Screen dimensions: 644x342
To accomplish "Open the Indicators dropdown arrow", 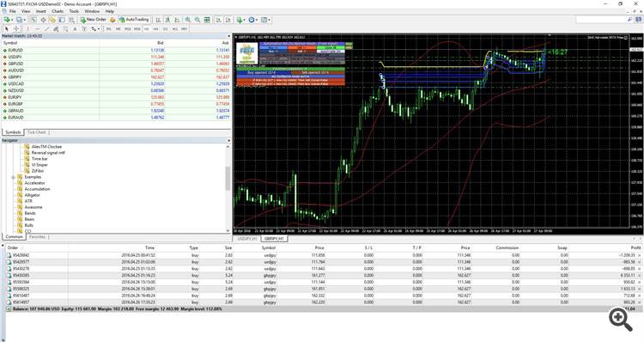I will click(245, 20).
